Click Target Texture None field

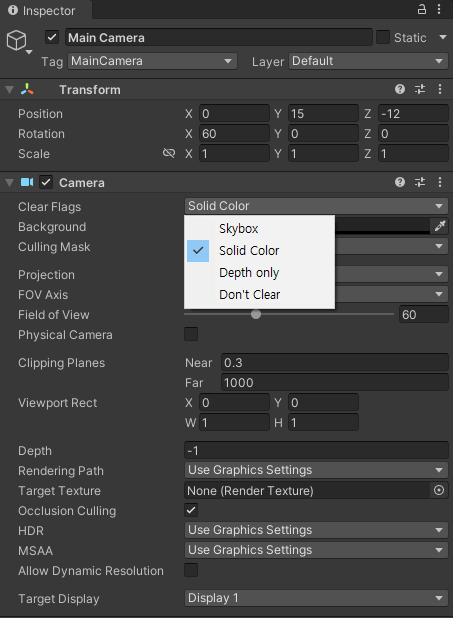[x=308, y=490]
